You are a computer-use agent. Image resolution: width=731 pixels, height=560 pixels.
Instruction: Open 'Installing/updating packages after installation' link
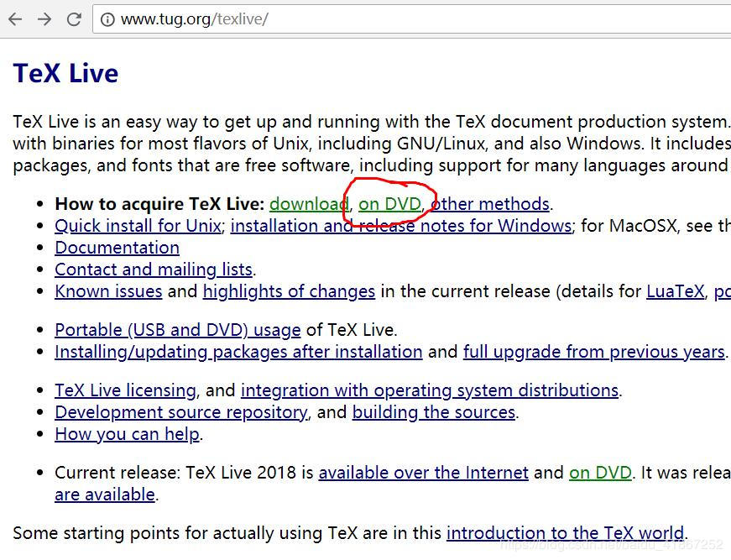238,352
